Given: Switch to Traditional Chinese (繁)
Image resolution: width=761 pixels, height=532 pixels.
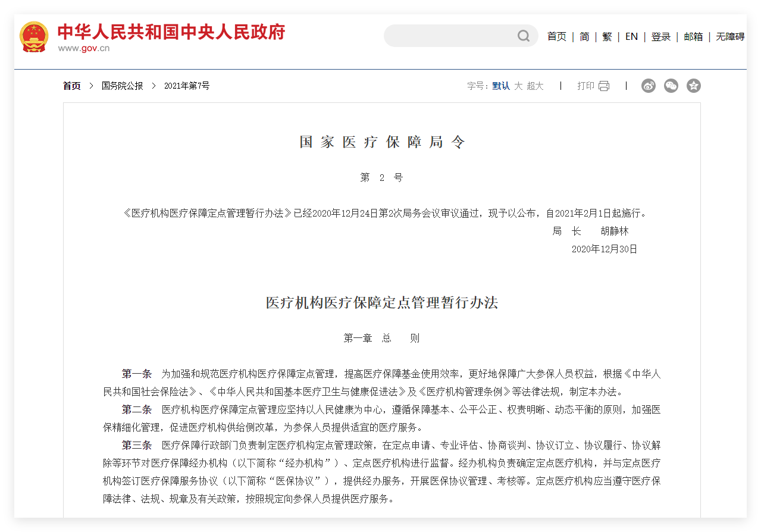Looking at the screenshot, I should coord(606,36).
